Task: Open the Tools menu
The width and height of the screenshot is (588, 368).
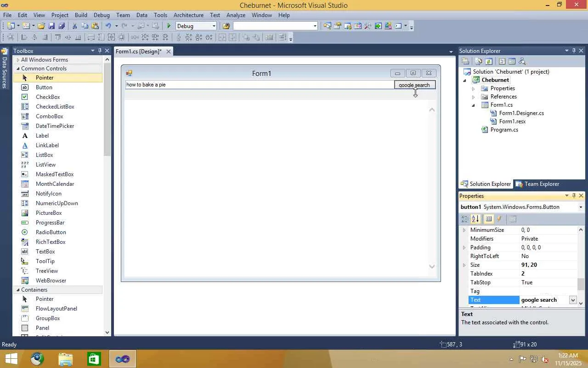Action: (160, 15)
